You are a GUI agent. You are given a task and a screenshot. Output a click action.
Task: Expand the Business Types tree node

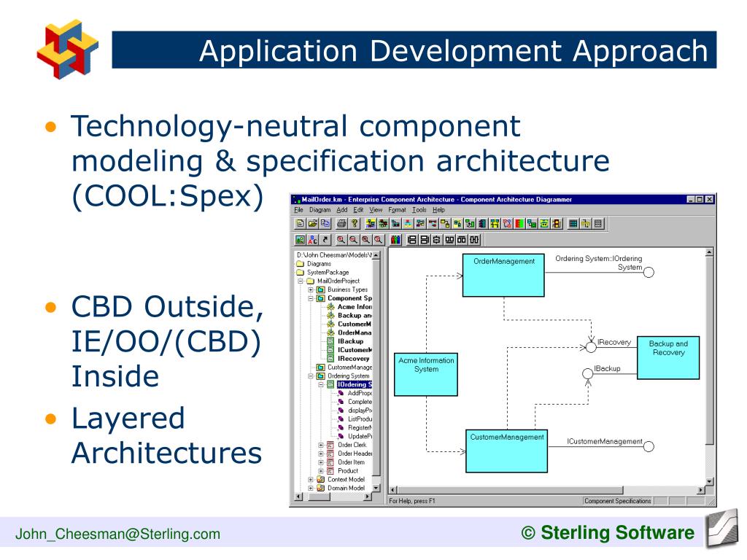point(311,289)
